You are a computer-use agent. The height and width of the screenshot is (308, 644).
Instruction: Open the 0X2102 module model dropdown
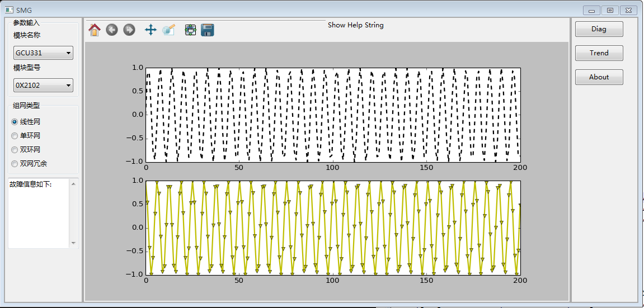[43, 86]
